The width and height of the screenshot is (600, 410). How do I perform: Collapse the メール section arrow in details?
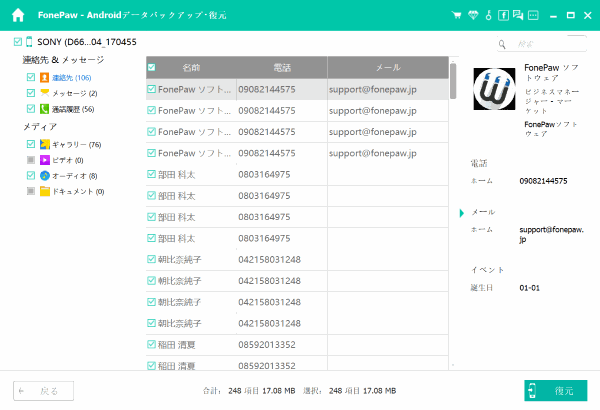462,213
